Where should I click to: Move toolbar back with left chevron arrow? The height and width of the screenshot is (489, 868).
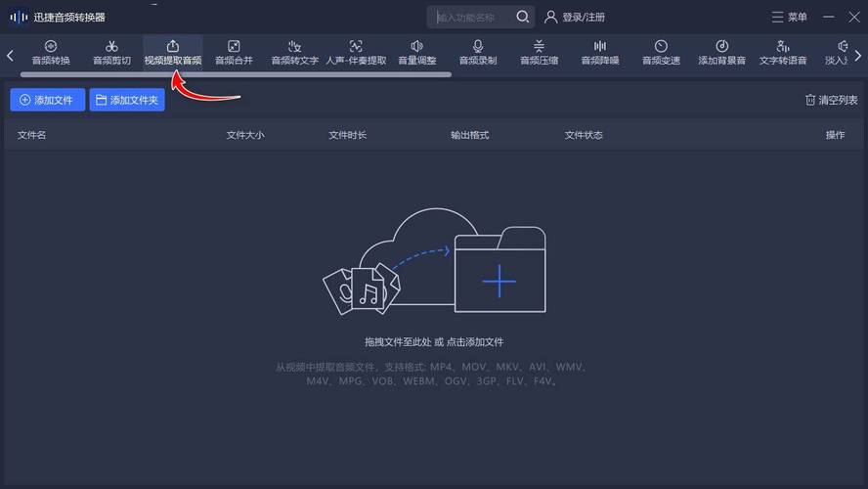(x=10, y=56)
